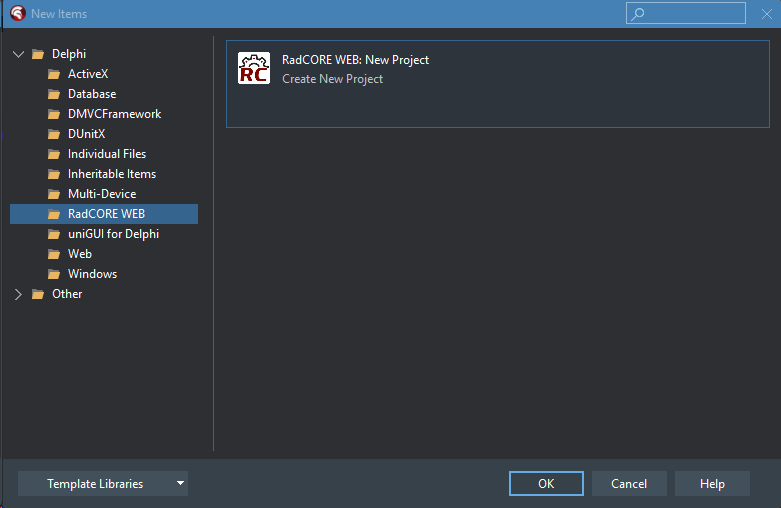Click the DUnitX folder icon
Screen dimensions: 781x508
54,134
